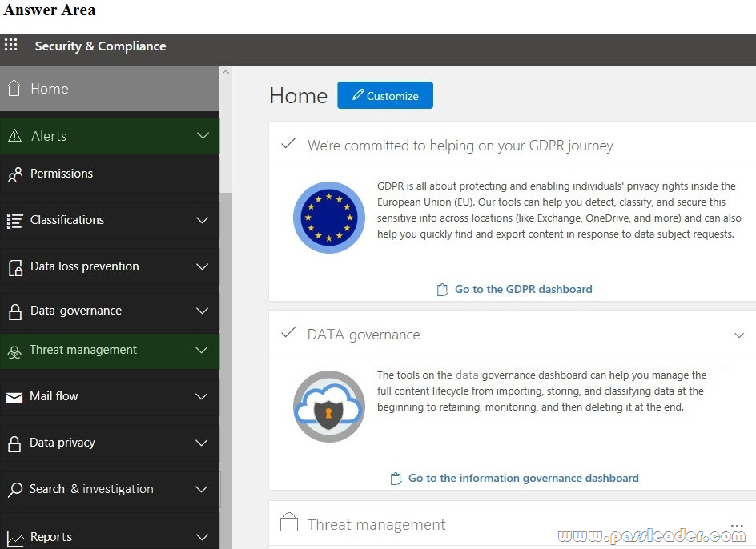Click the Permissions people icon
Image resolution: width=756 pixels, height=549 pixels.
(x=15, y=174)
